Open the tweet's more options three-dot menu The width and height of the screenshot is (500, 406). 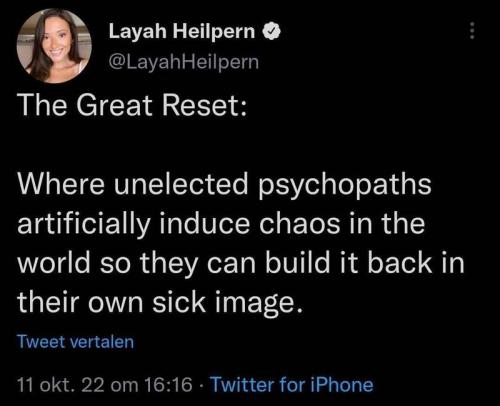pyautogui.click(x=472, y=31)
